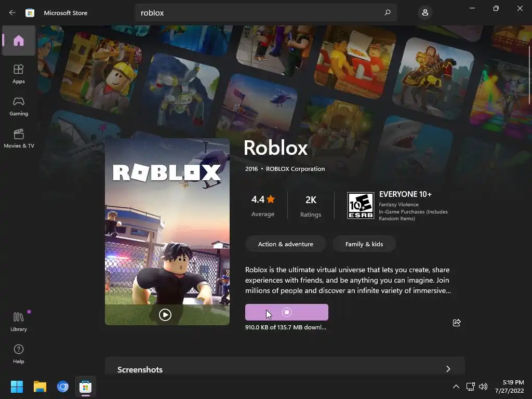Screen dimensions: 532x399
Task: Open ROBLOX Corporation publisher link
Action: [295, 169]
